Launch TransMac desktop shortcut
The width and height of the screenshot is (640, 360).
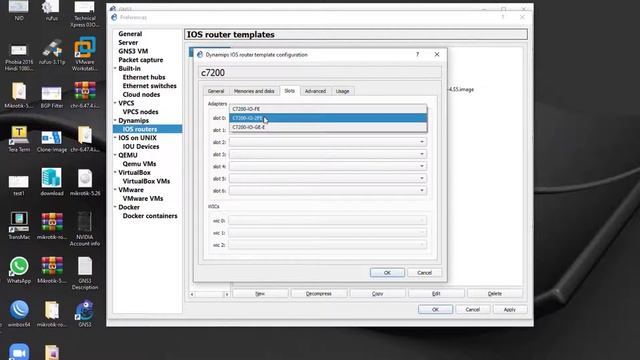(x=19, y=226)
